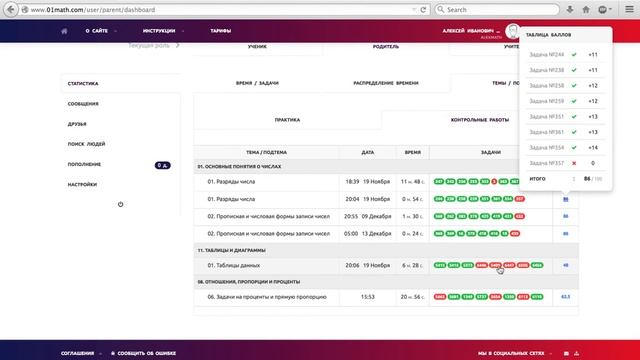
Task: Open ПОИСК ЛЮДЕЙ in the sidebar
Action: [86, 144]
